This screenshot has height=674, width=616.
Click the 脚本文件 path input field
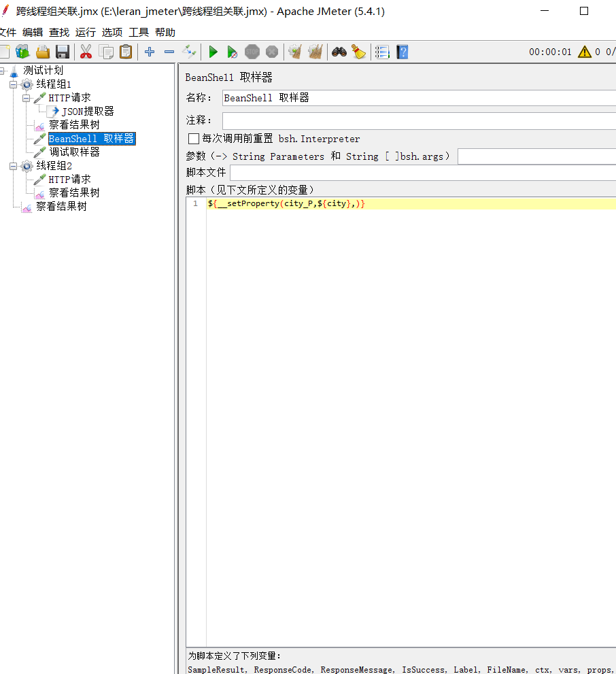423,173
